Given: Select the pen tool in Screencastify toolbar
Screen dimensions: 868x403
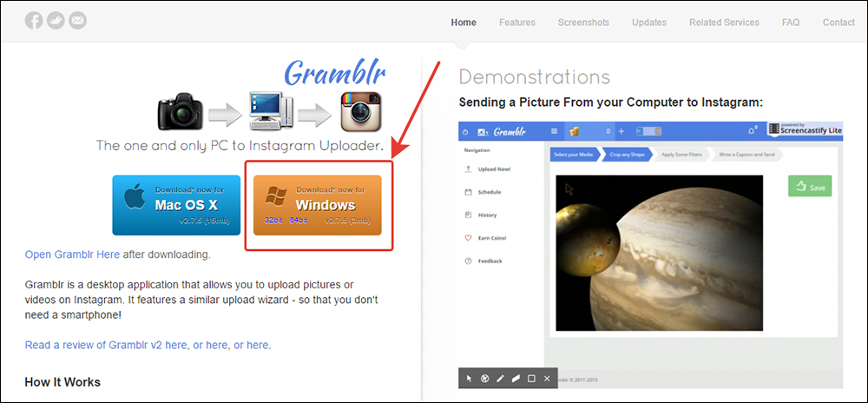Looking at the screenshot, I should click(x=501, y=379).
